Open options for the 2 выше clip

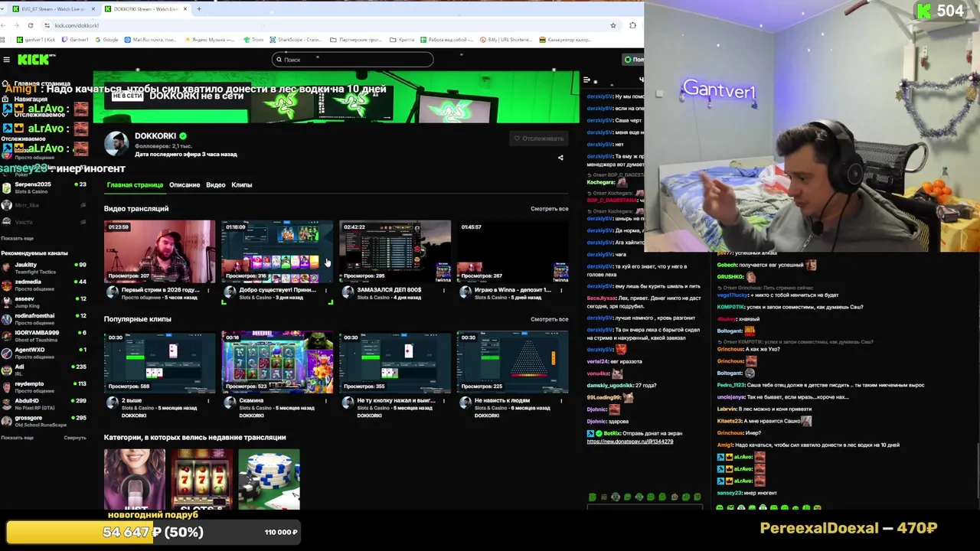[x=208, y=401]
